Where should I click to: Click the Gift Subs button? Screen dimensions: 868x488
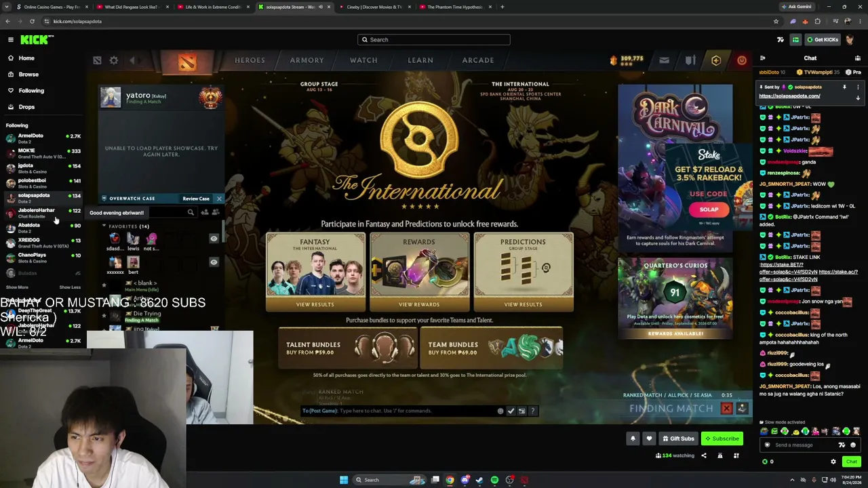pos(678,439)
